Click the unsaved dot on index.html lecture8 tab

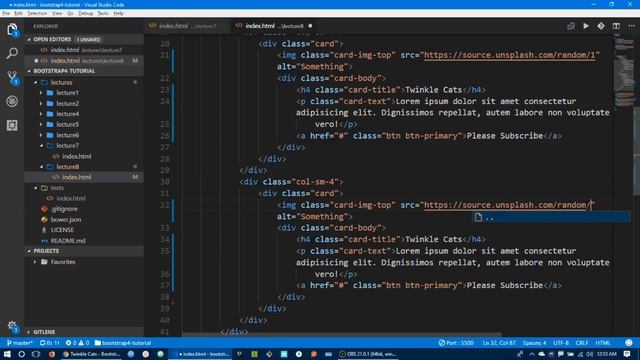pyautogui.click(x=310, y=26)
